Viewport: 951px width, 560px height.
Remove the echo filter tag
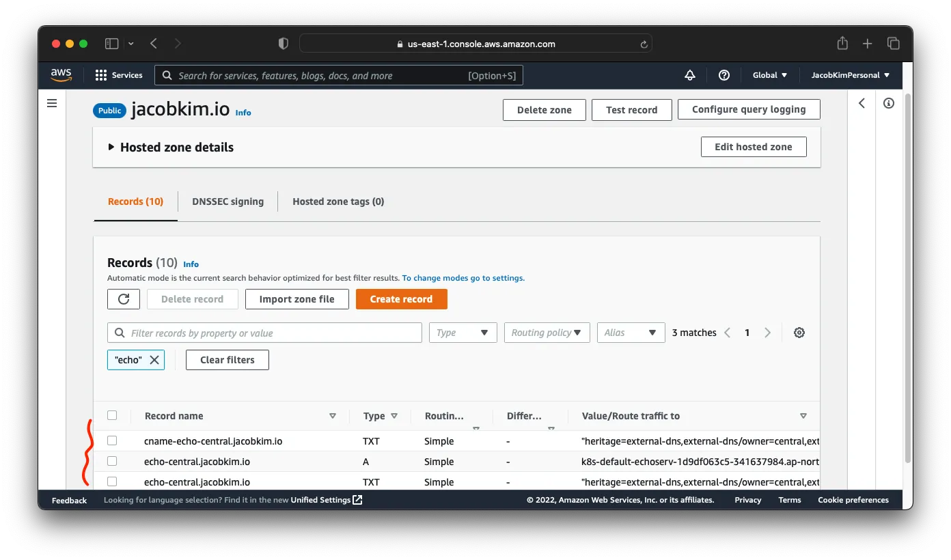click(x=154, y=359)
